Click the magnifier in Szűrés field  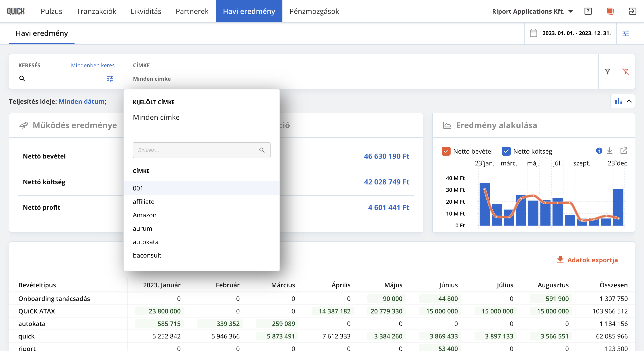262,150
